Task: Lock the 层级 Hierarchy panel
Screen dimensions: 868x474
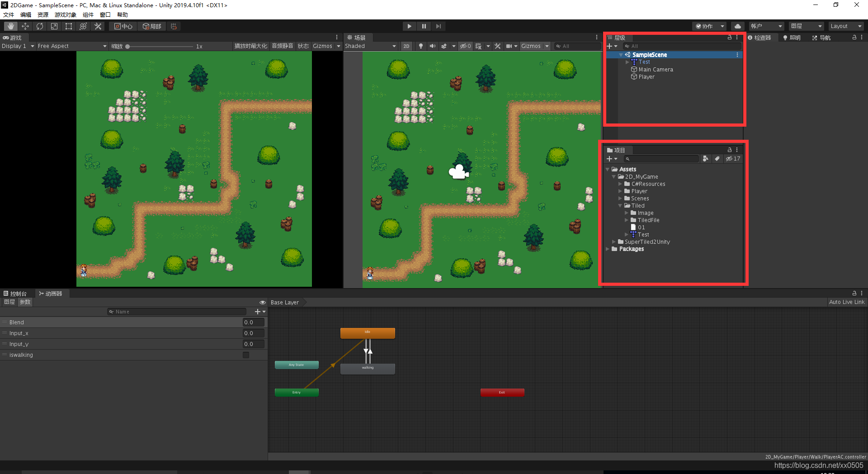Action: 729,38
